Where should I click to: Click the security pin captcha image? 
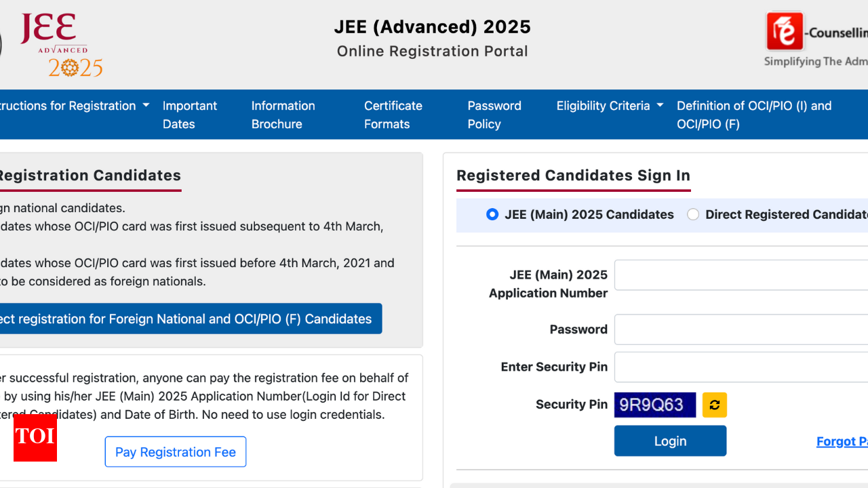[654, 405]
